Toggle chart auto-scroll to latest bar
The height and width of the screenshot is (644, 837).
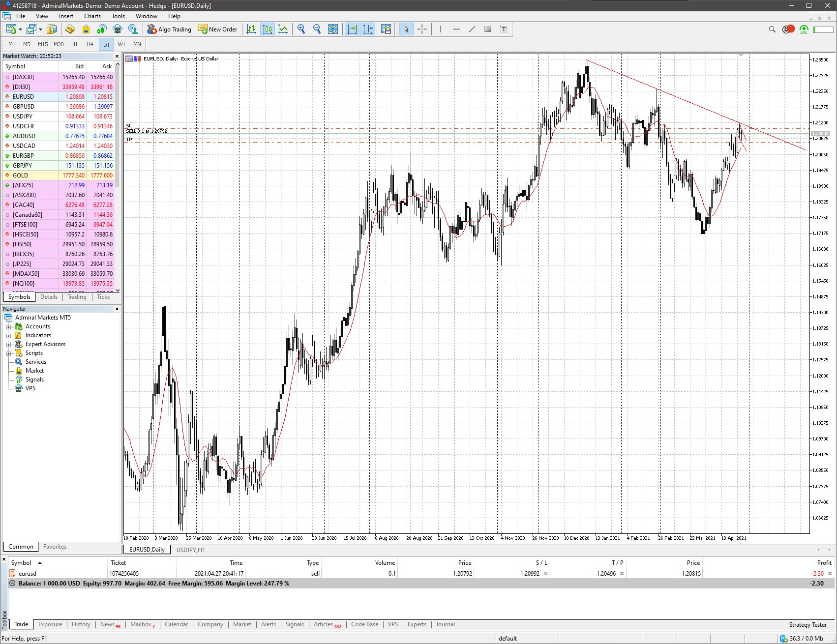pyautogui.click(x=352, y=29)
